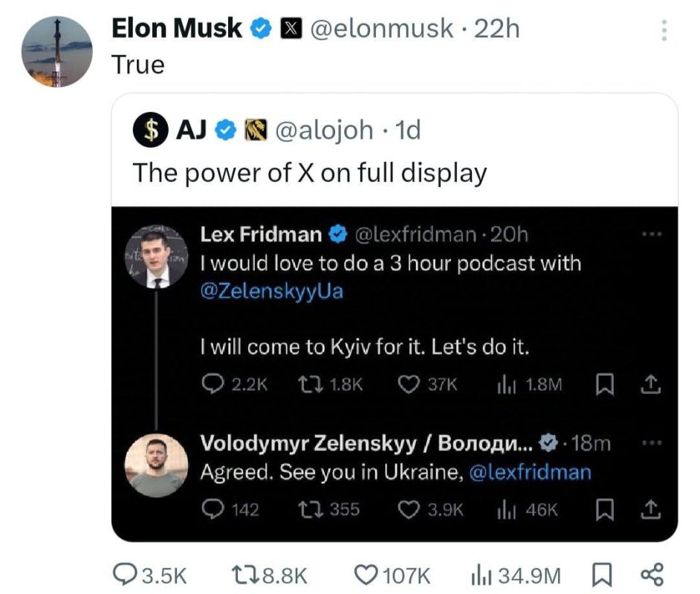Click the @lexfridman mention in Zelenskyy's reply
This screenshot has width=700, height=594.
coord(531,473)
